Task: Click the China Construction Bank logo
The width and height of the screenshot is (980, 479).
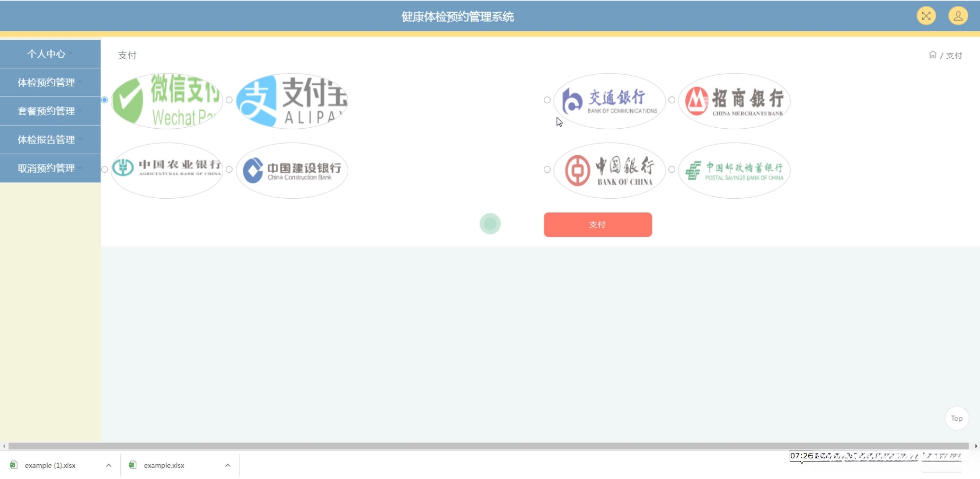Action: (292, 170)
